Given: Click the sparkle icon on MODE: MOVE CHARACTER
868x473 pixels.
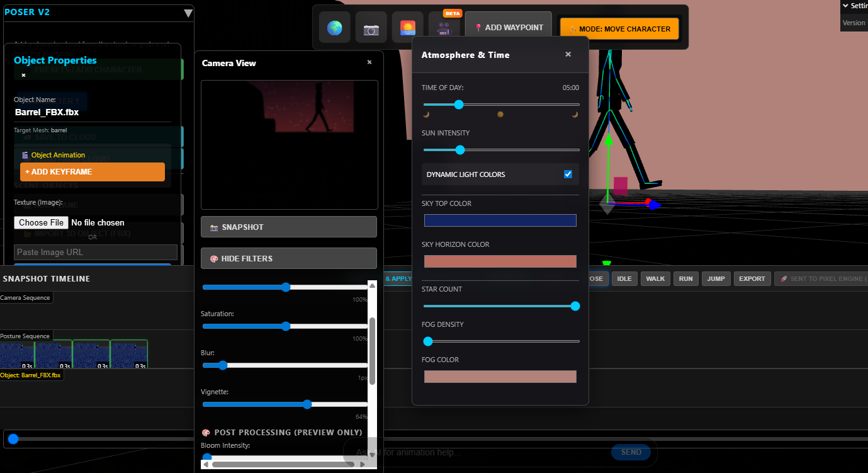Looking at the screenshot, I should coord(572,28).
